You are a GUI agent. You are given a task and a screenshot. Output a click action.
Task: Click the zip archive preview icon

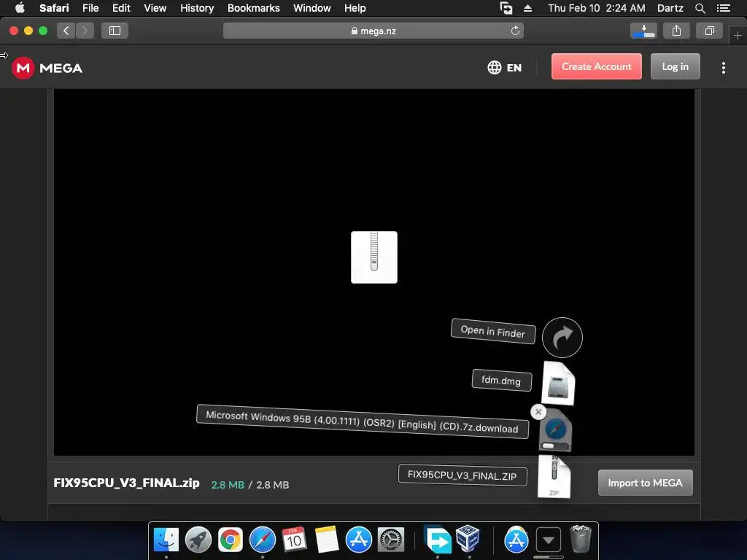pos(374,257)
